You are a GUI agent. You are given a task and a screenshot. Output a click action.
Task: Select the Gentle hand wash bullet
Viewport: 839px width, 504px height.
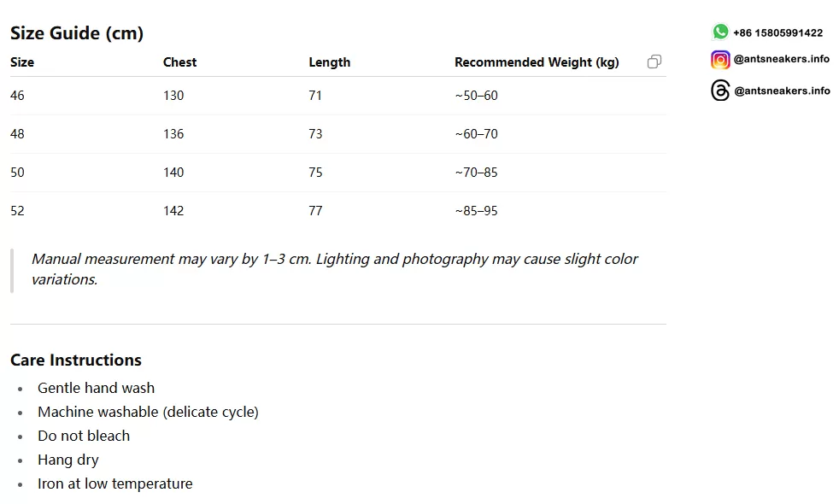pos(96,388)
